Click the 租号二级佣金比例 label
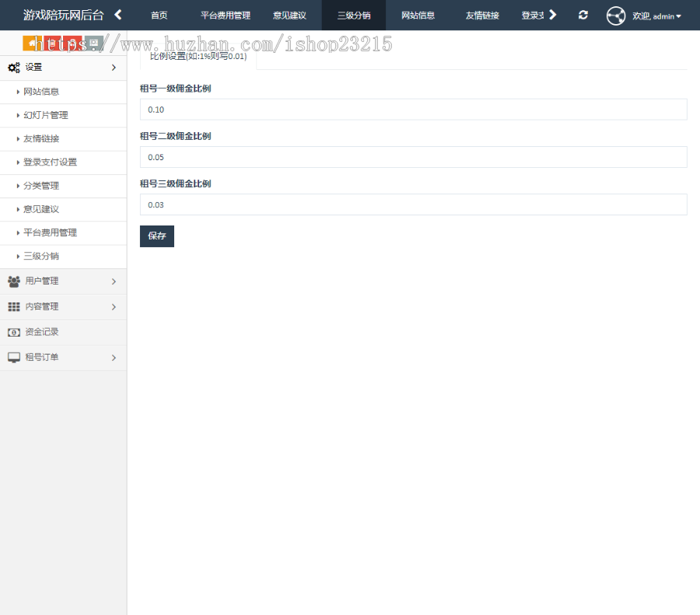Image resolution: width=700 pixels, height=615 pixels. 176,136
